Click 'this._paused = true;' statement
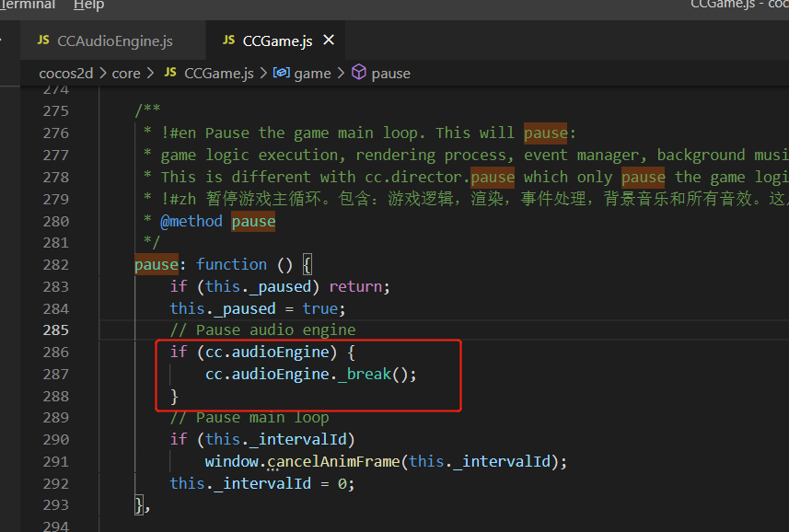789x532 pixels. tap(258, 308)
